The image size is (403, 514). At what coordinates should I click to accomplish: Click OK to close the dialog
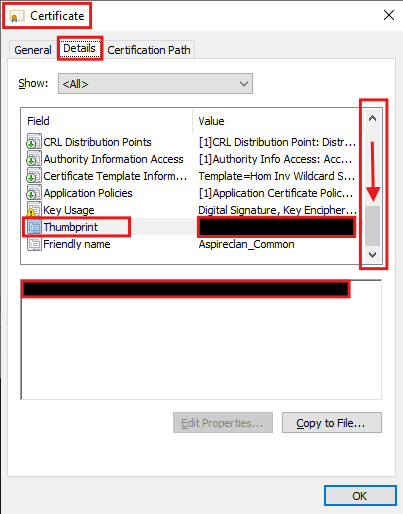[360, 496]
